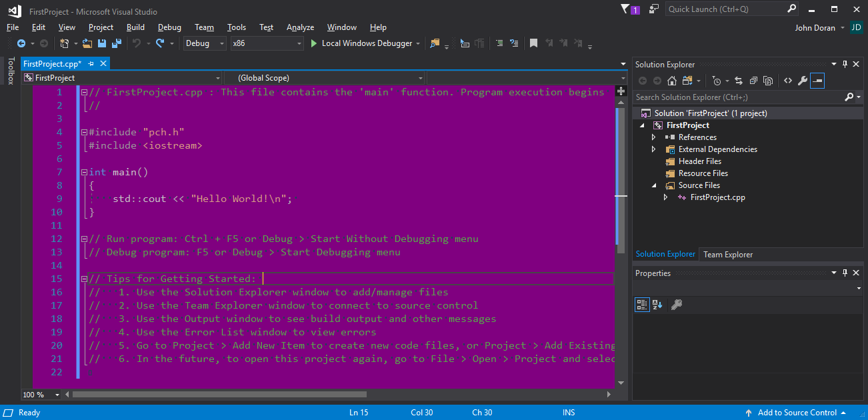Click the Pending Changes Filter icon
Viewport: 868px width, 420px height.
click(716, 81)
